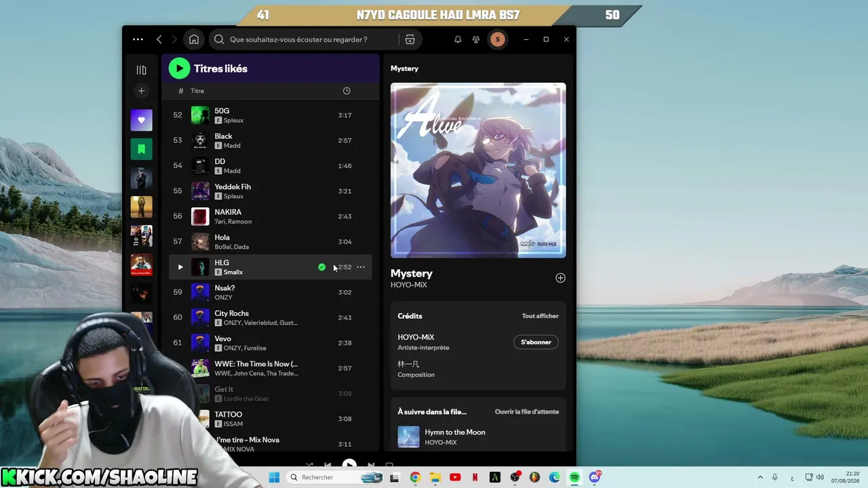Open Microsoft Edge from the taskbar

[x=555, y=477]
